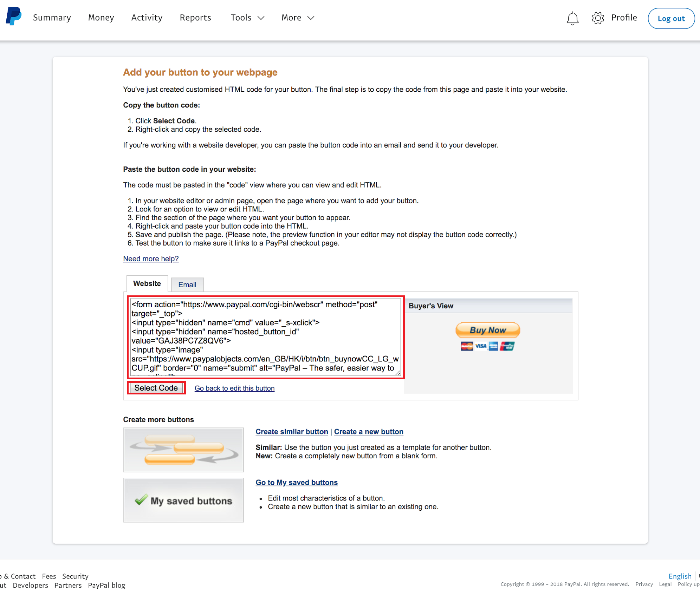700x589 pixels.
Task: Click the green checkmark in My saved buttons
Action: click(141, 499)
